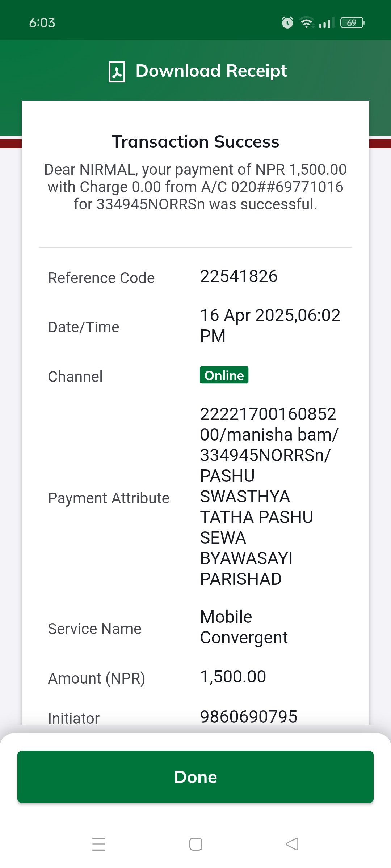The width and height of the screenshot is (391, 868).
Task: Tap the green Done button
Action: tap(195, 777)
